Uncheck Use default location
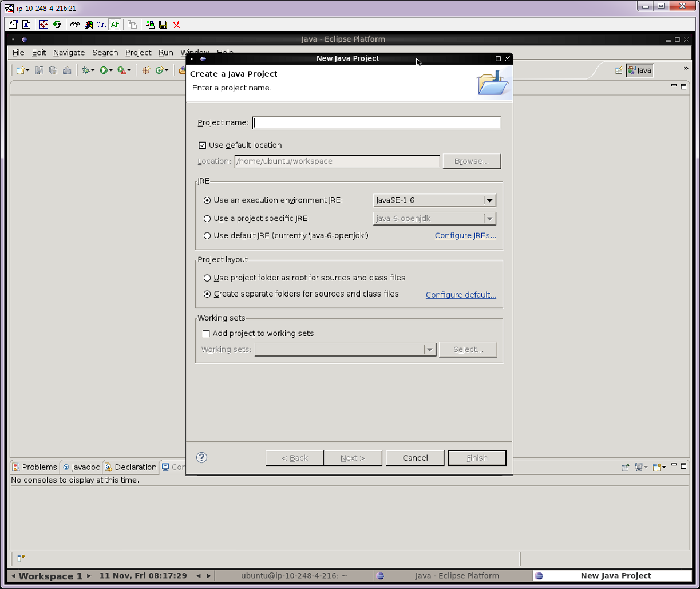The height and width of the screenshot is (589, 700). (x=203, y=145)
